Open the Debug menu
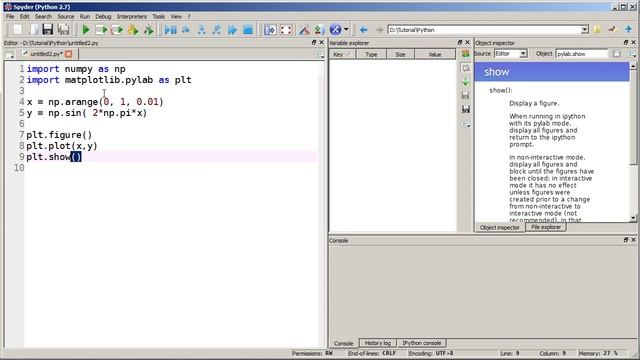This screenshot has width=640, height=360. click(x=103, y=16)
